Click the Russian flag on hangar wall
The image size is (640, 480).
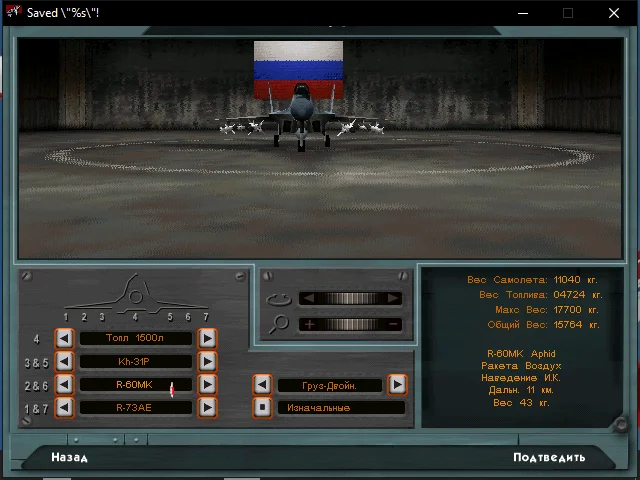pyautogui.click(x=298, y=69)
